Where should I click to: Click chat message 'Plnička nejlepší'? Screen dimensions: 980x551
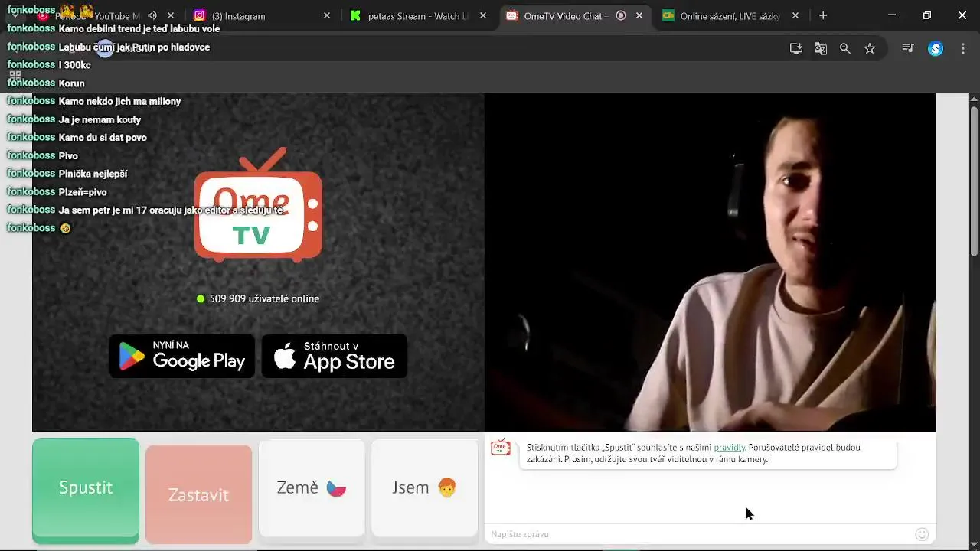tap(93, 174)
